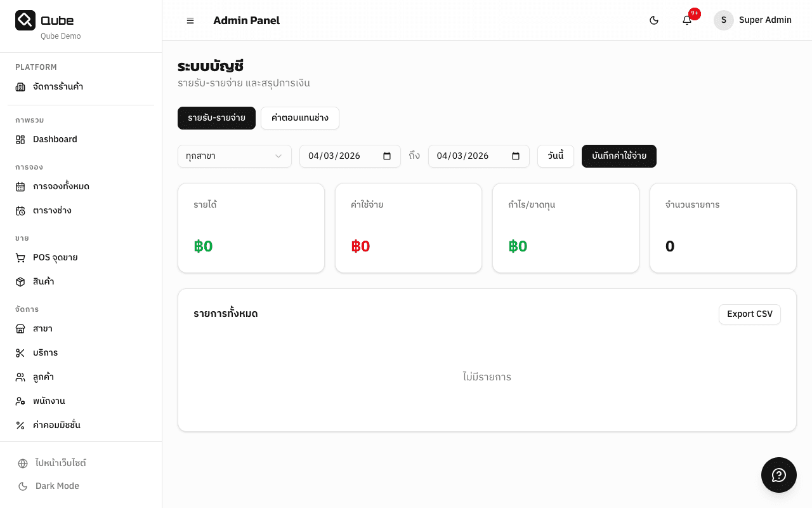This screenshot has width=812, height=508.
Task: Expand the ทุกสาขา branch dropdown
Action: point(234,156)
